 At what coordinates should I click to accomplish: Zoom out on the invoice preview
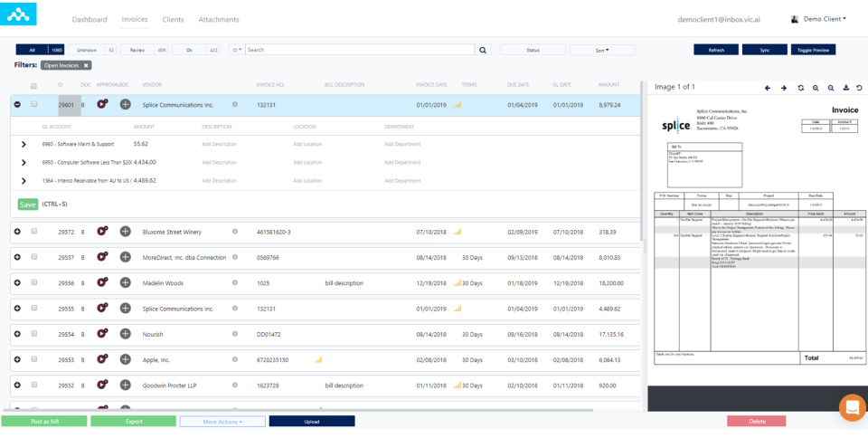pyautogui.click(x=831, y=88)
